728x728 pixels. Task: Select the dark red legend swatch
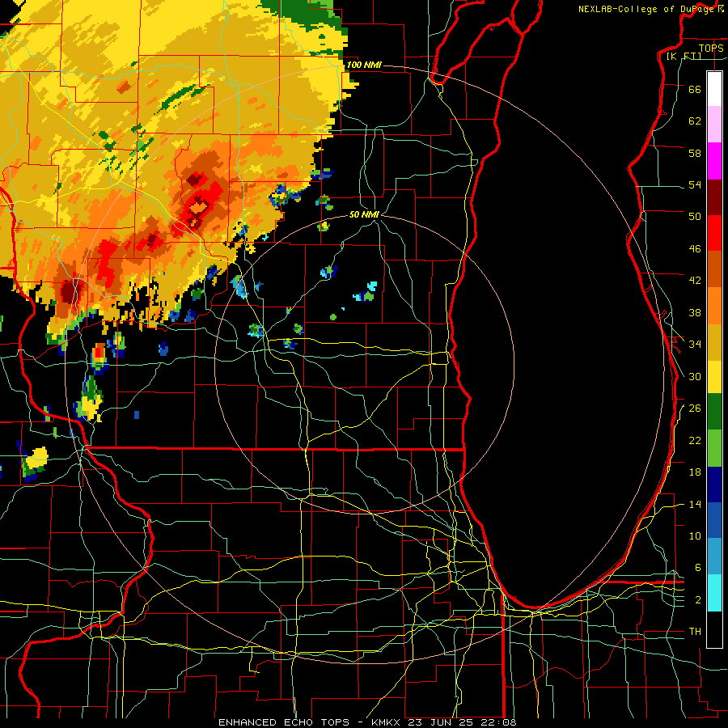click(x=714, y=197)
